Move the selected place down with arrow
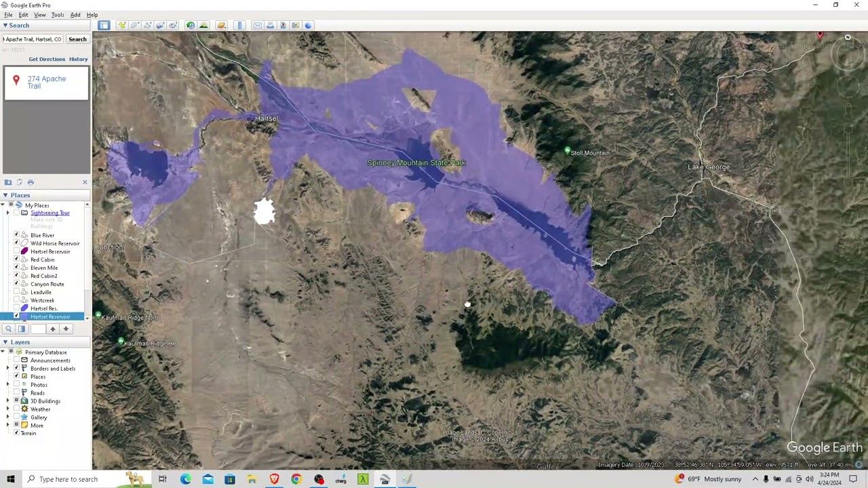 [66, 329]
